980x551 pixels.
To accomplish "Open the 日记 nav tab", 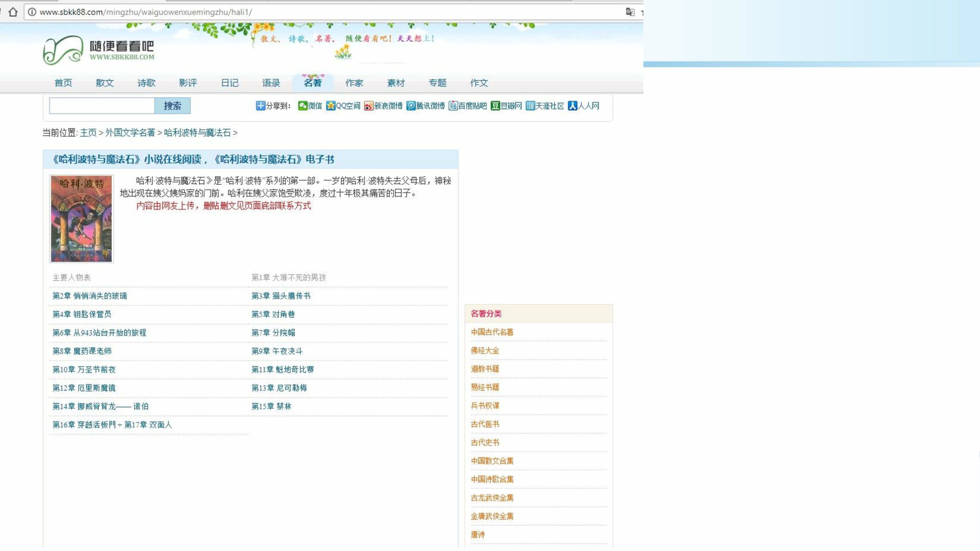I will tap(230, 83).
